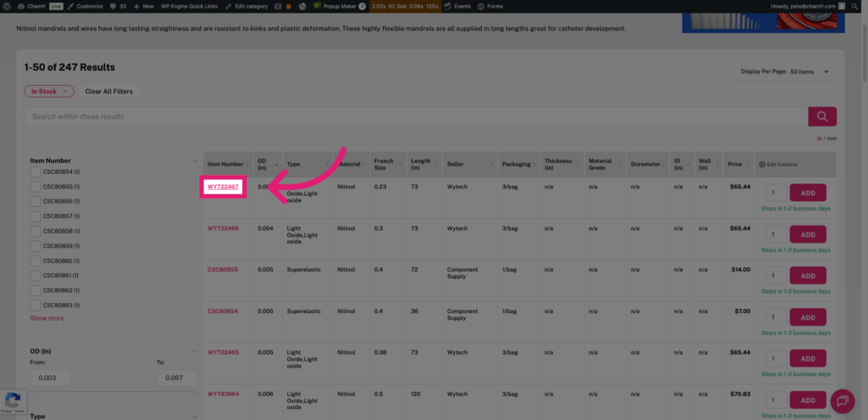Sort by Seller column
The image size is (868, 420).
pyautogui.click(x=470, y=165)
